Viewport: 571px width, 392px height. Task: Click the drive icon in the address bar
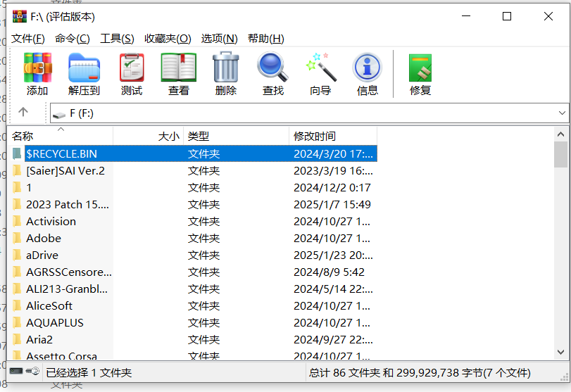pyautogui.click(x=58, y=115)
